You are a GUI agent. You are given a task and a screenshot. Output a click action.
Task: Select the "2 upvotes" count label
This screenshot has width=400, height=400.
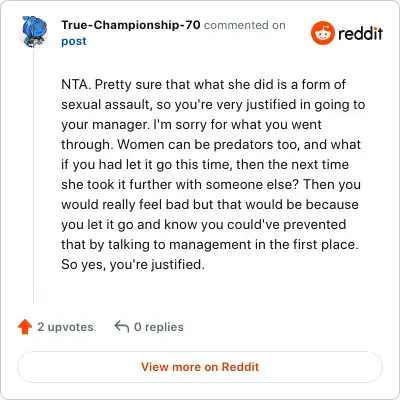(x=65, y=327)
